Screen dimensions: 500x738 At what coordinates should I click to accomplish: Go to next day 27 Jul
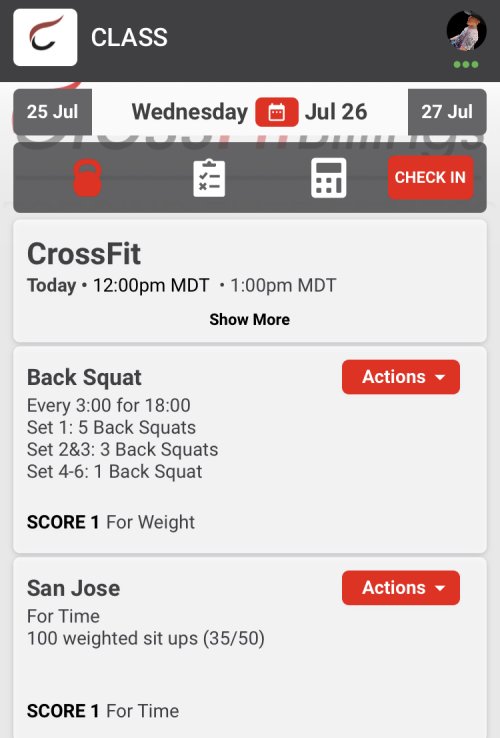tap(447, 112)
